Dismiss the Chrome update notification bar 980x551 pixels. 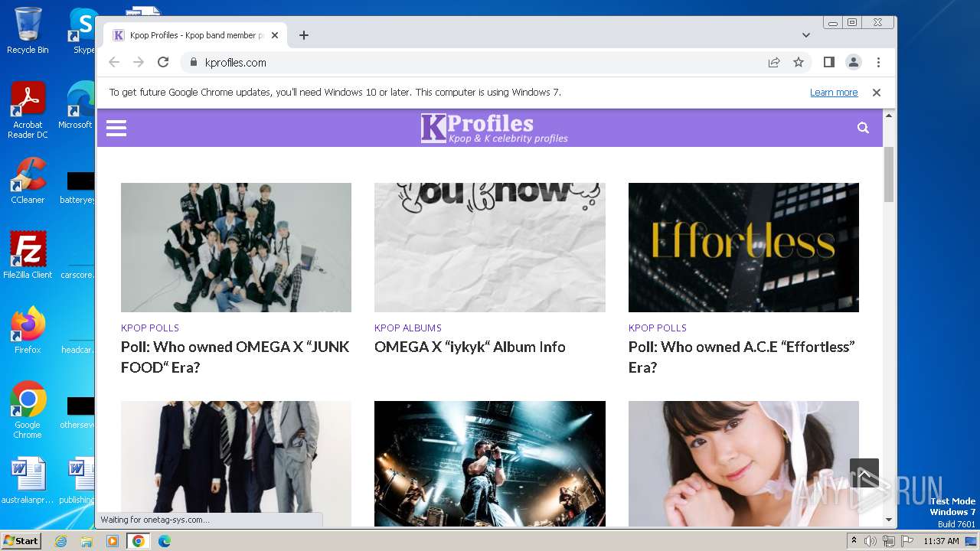(x=877, y=92)
